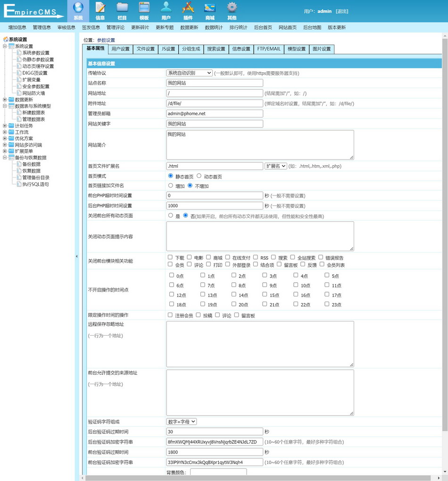448x481 pixels.
Task: Open the 后台地图 shortcut link
Action: click(312, 27)
